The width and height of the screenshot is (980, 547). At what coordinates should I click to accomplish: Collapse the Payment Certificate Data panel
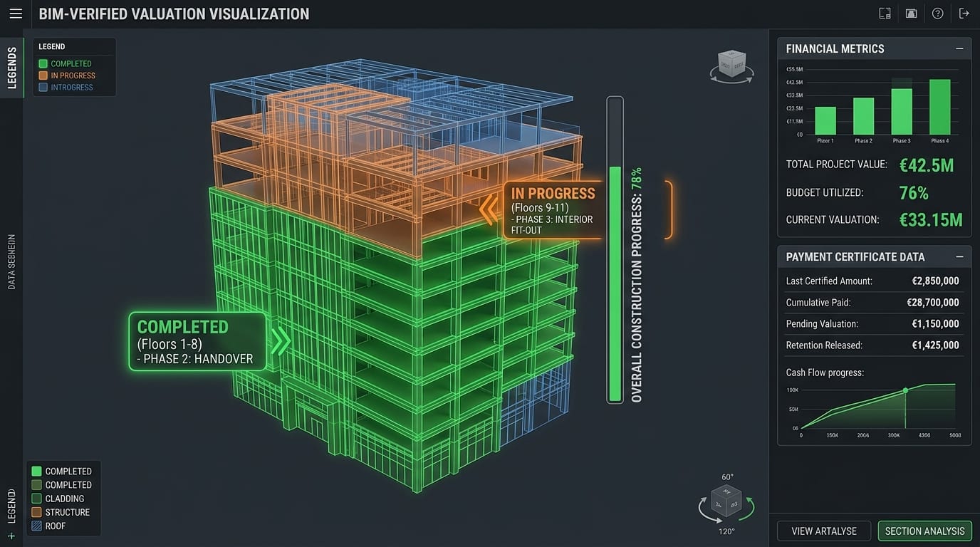click(959, 256)
